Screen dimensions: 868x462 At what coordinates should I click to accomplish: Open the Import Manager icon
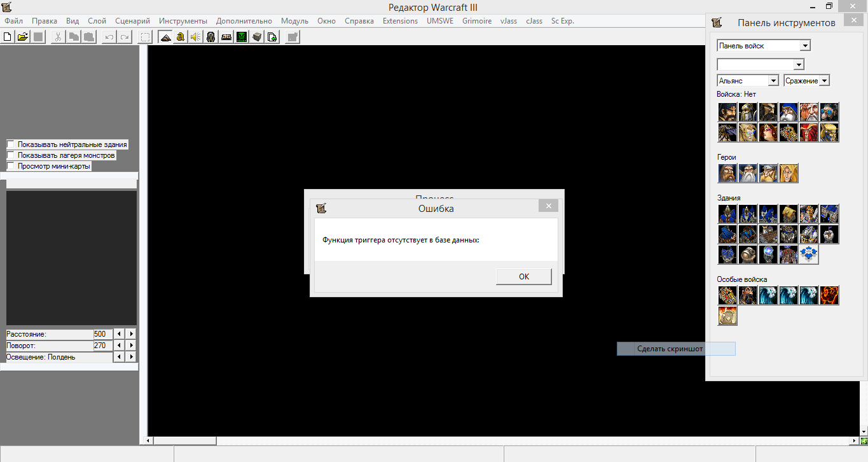pos(272,37)
